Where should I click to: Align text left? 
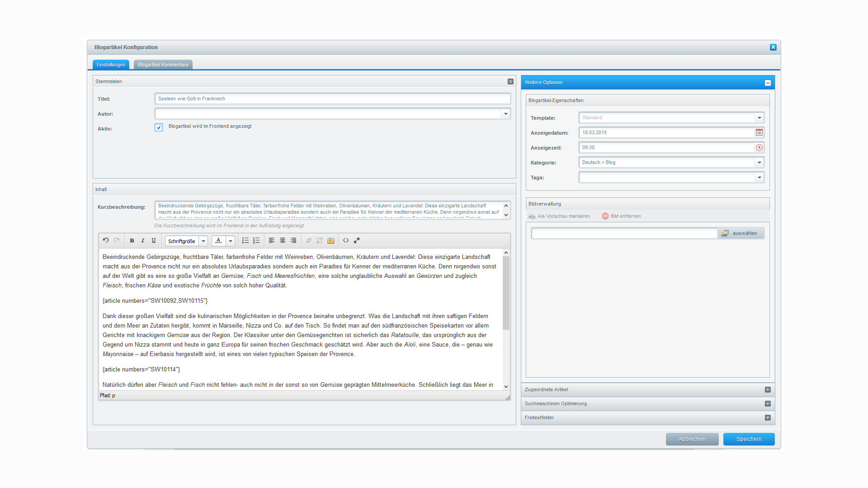272,240
